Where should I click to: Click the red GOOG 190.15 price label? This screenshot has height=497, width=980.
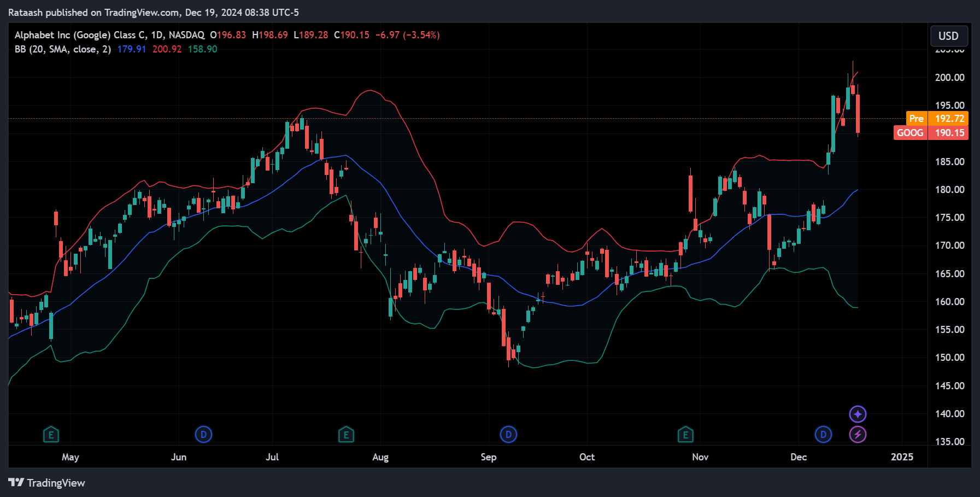click(x=931, y=132)
